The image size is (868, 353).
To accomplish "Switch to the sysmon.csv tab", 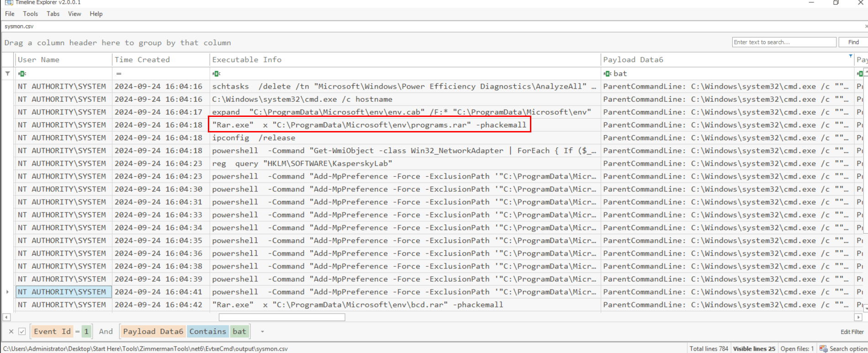I will click(x=19, y=26).
